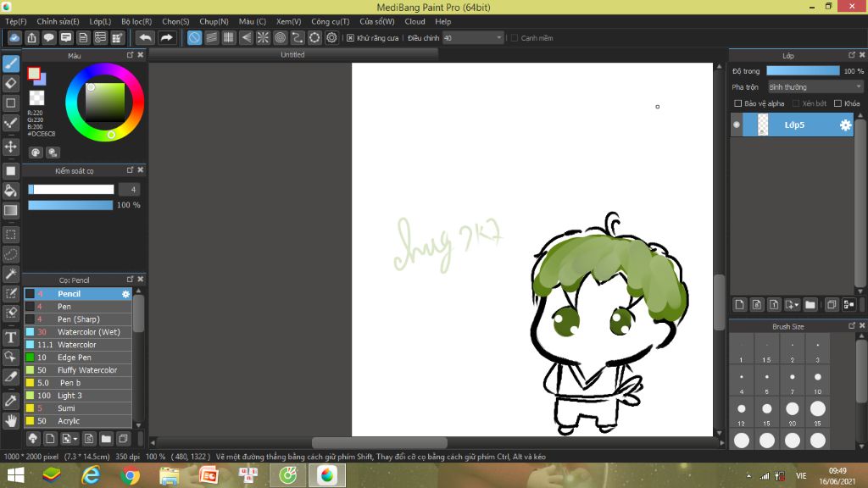Enable vanishing point snap

[246, 37]
